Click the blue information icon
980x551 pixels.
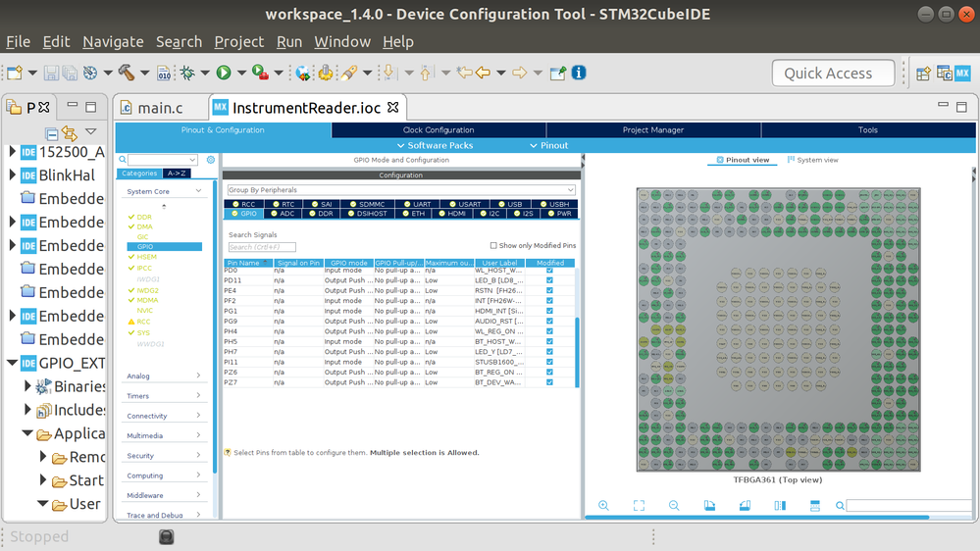click(579, 73)
